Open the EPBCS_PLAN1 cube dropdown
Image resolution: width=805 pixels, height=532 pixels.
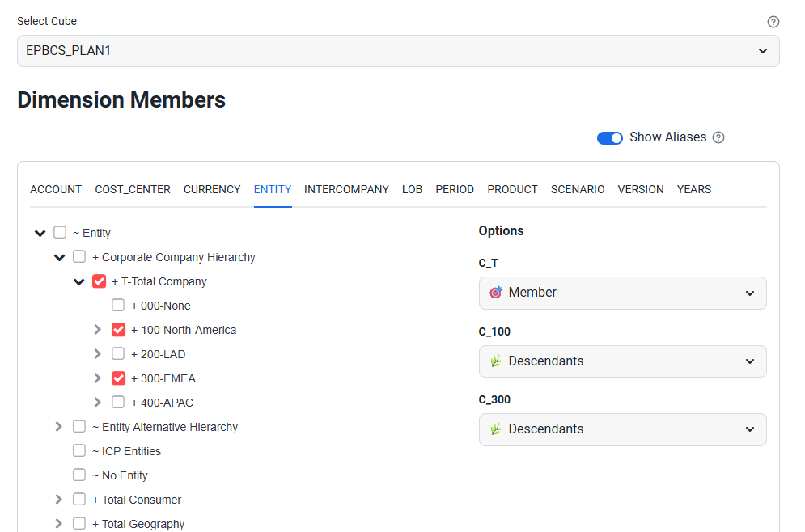pos(398,51)
